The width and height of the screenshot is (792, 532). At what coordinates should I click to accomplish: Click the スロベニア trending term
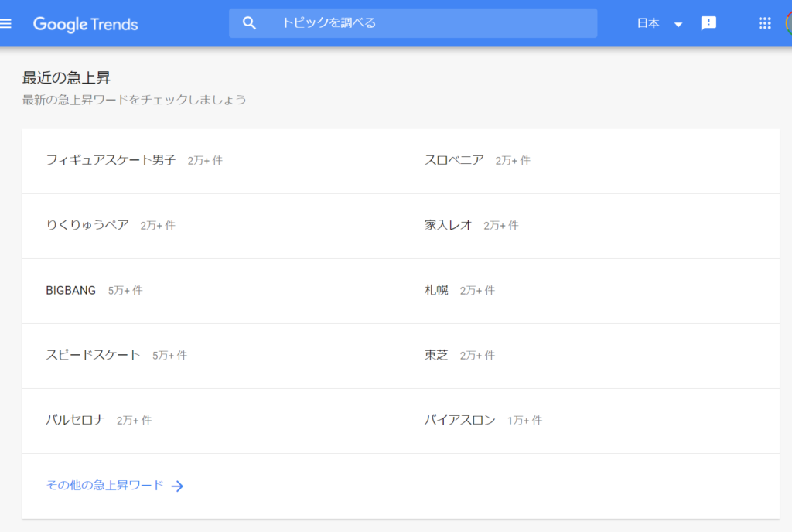[454, 160]
